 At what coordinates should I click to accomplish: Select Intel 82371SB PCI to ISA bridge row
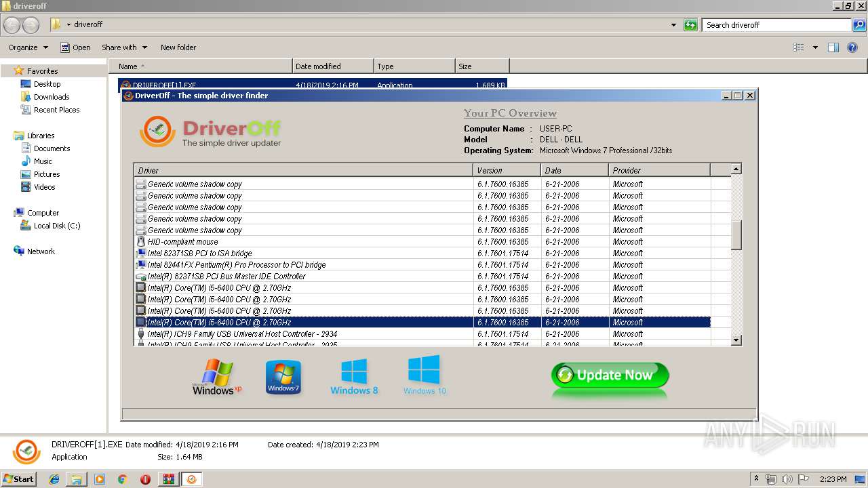[x=422, y=253]
